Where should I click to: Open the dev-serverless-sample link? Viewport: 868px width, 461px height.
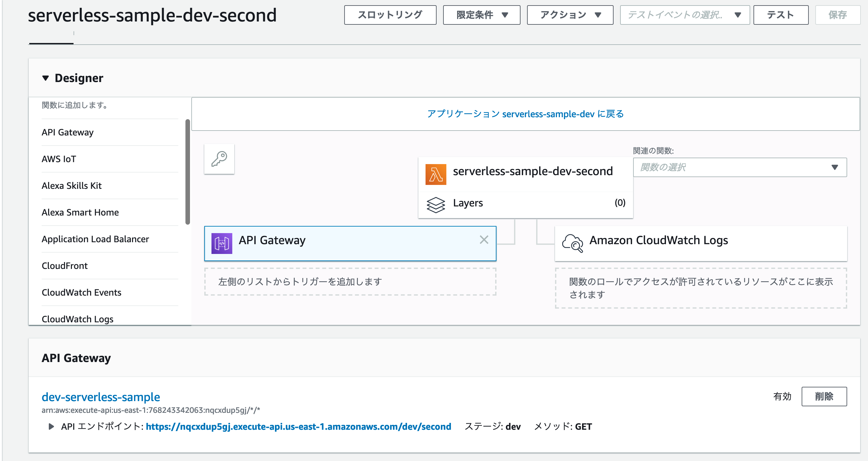click(x=101, y=397)
